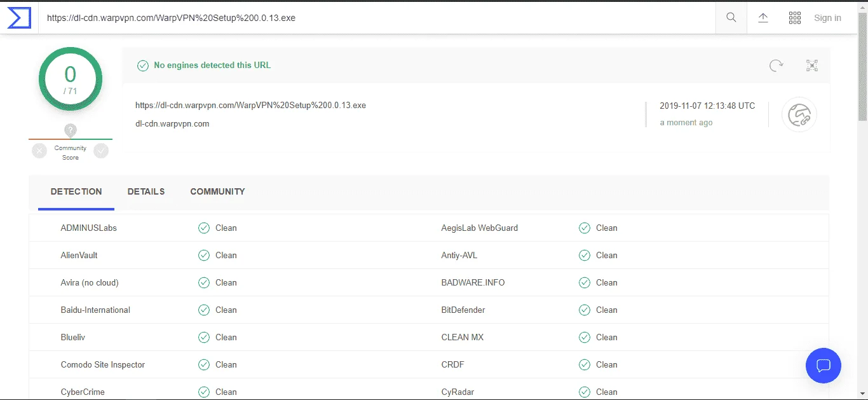Click the Clean check icon for AegisLab WebGuard
The image size is (868, 400).
tap(585, 228)
